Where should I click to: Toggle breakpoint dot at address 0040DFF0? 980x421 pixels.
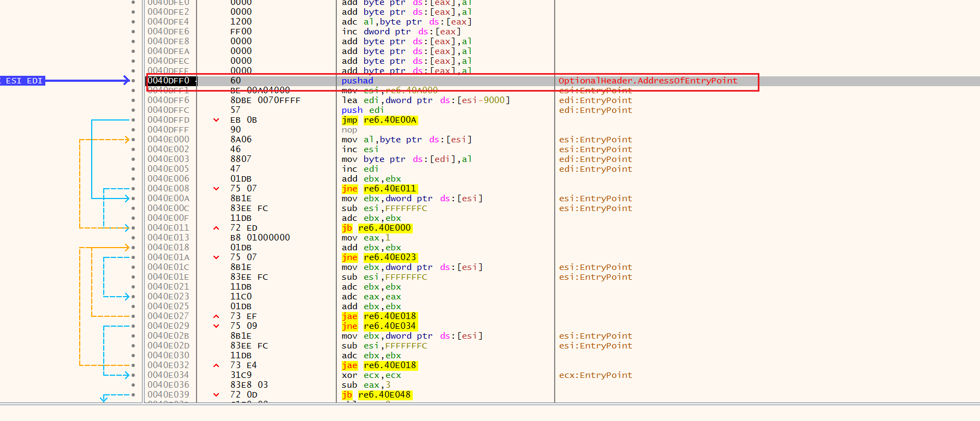point(133,81)
